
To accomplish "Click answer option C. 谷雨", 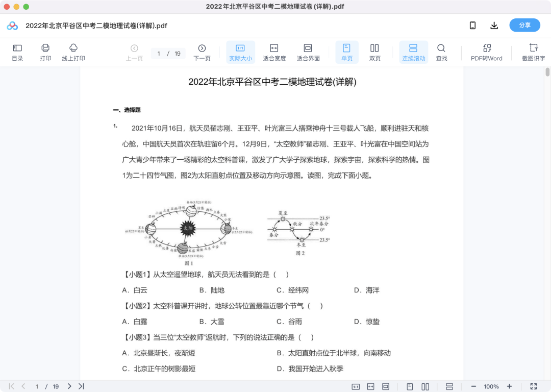I will tap(289, 322).
